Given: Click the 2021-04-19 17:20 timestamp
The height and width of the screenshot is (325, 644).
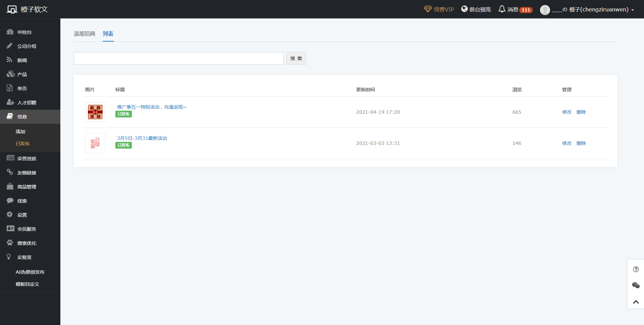Looking at the screenshot, I should tap(378, 112).
